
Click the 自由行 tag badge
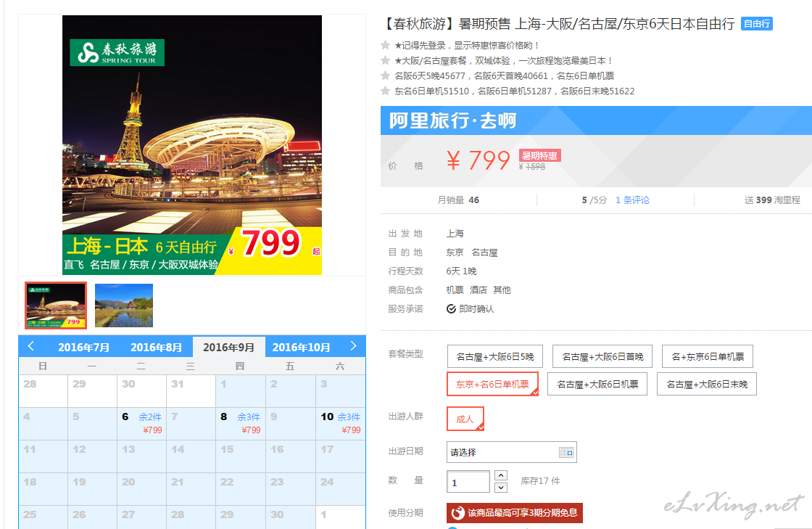click(x=757, y=24)
